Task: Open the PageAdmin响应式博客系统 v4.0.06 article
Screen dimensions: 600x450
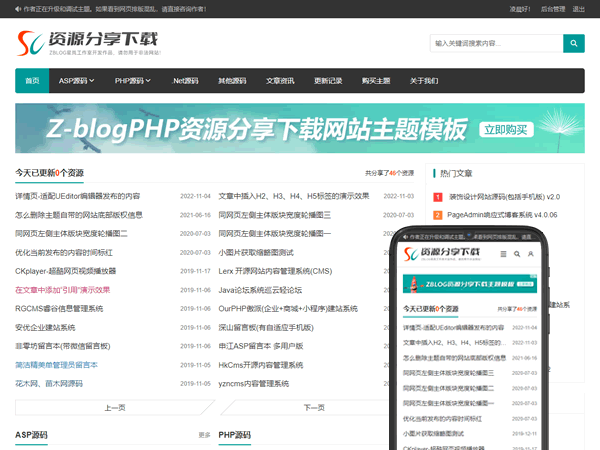Action: pos(502,214)
